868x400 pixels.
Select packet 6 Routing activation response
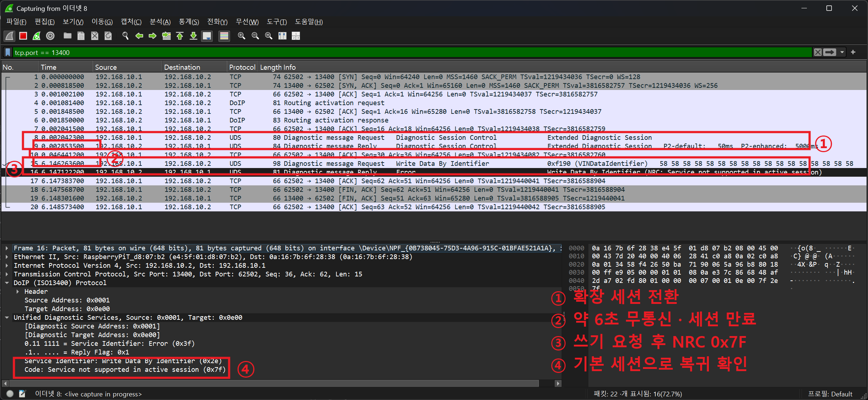pyautogui.click(x=434, y=120)
